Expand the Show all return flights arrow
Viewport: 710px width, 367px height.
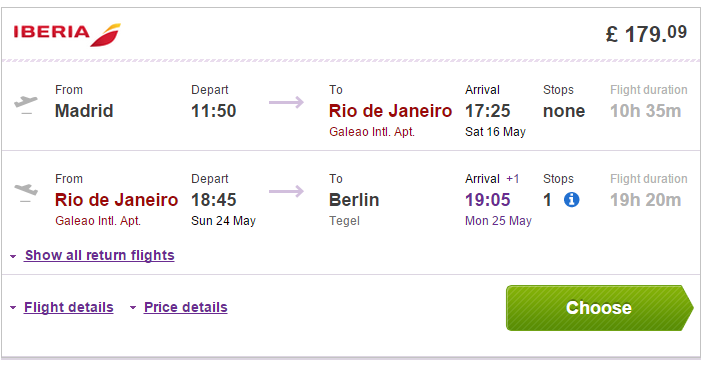(13, 257)
